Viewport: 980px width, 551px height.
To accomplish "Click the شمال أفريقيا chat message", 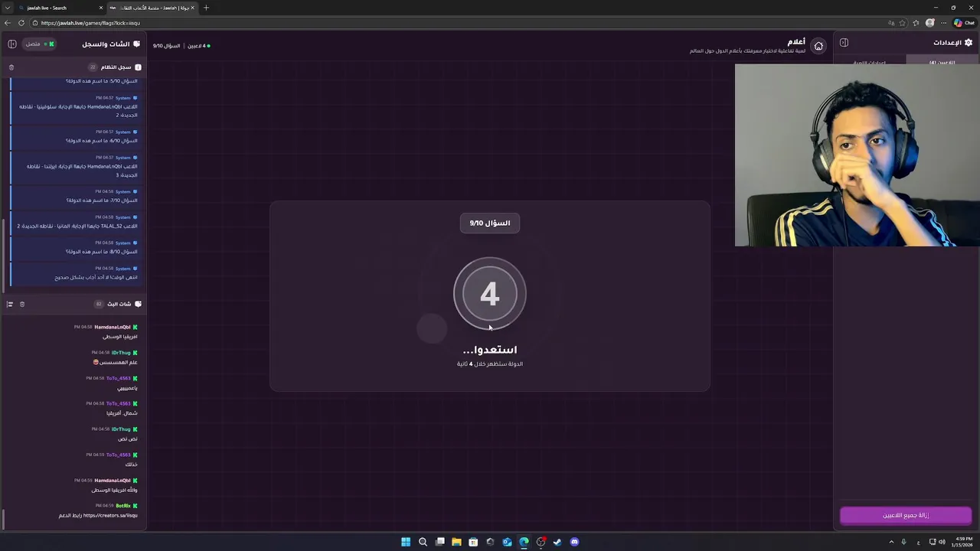I will (122, 412).
